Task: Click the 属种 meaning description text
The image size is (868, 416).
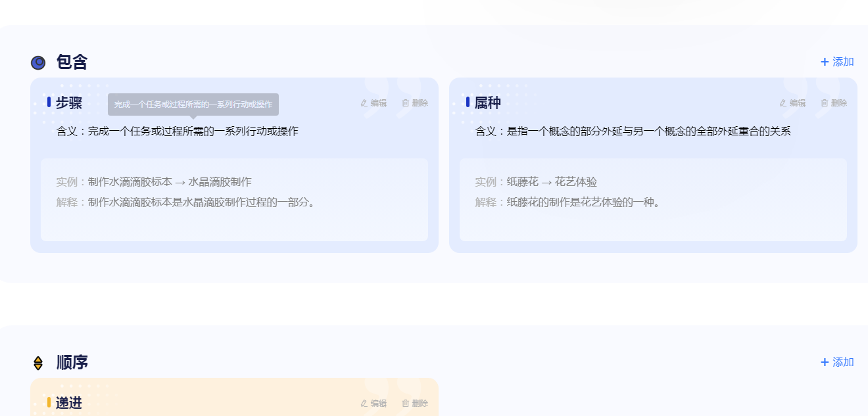Action: (x=633, y=131)
